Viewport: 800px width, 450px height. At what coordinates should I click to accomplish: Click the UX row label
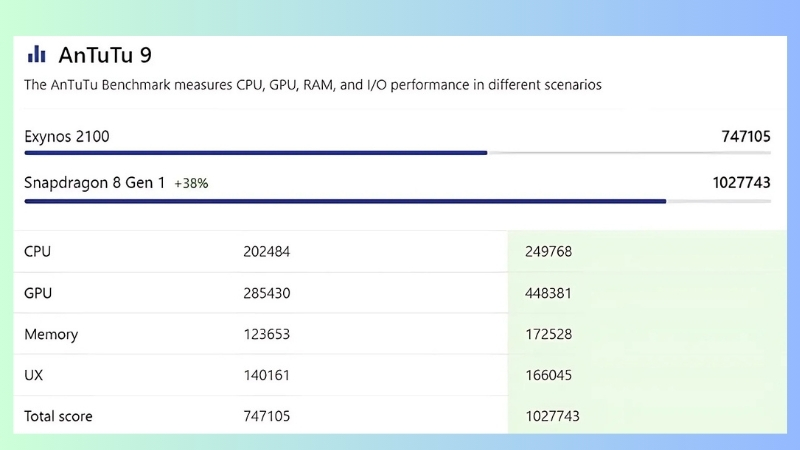34,376
